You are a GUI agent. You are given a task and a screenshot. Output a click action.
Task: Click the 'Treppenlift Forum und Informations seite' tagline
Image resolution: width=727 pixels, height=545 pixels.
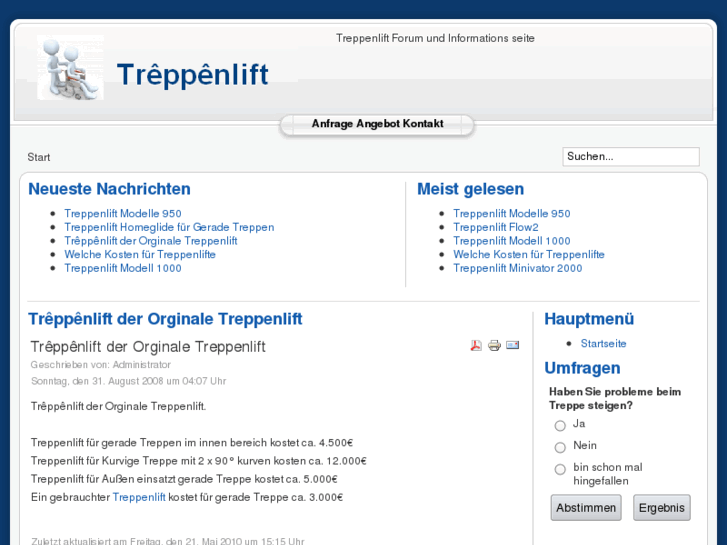pyautogui.click(x=435, y=38)
